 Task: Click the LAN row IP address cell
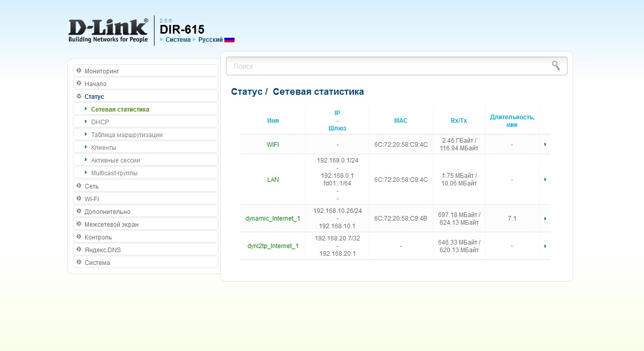(x=337, y=179)
